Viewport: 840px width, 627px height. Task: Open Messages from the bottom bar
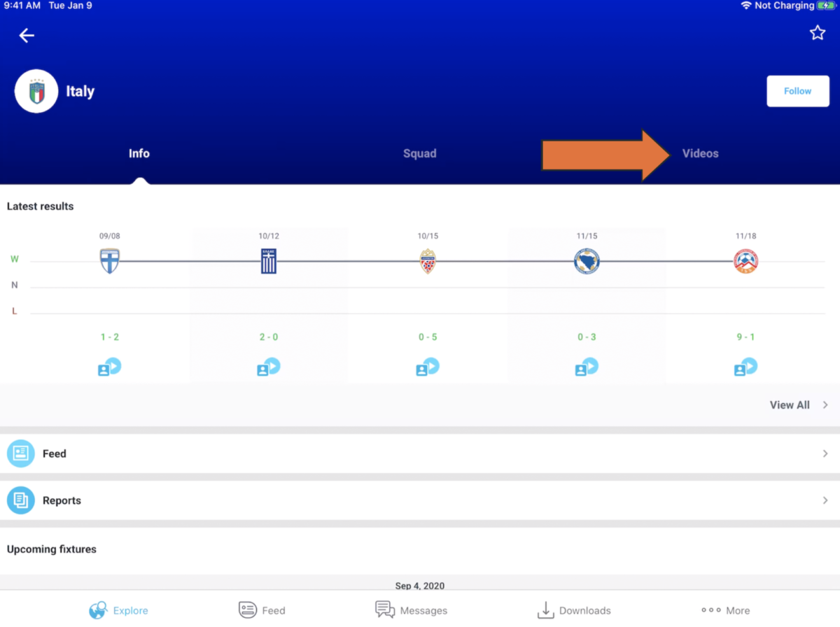point(412,610)
